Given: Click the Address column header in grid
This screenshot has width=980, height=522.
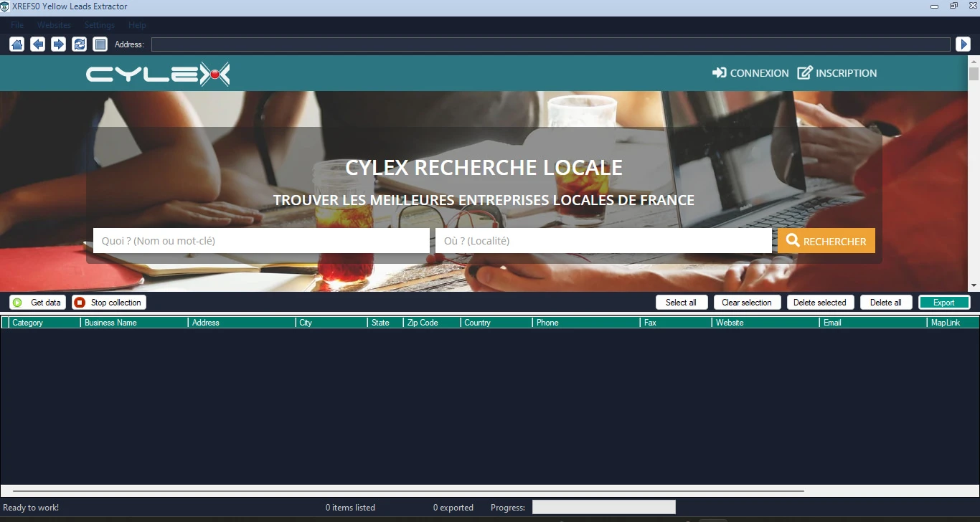Looking at the screenshot, I should tap(242, 323).
